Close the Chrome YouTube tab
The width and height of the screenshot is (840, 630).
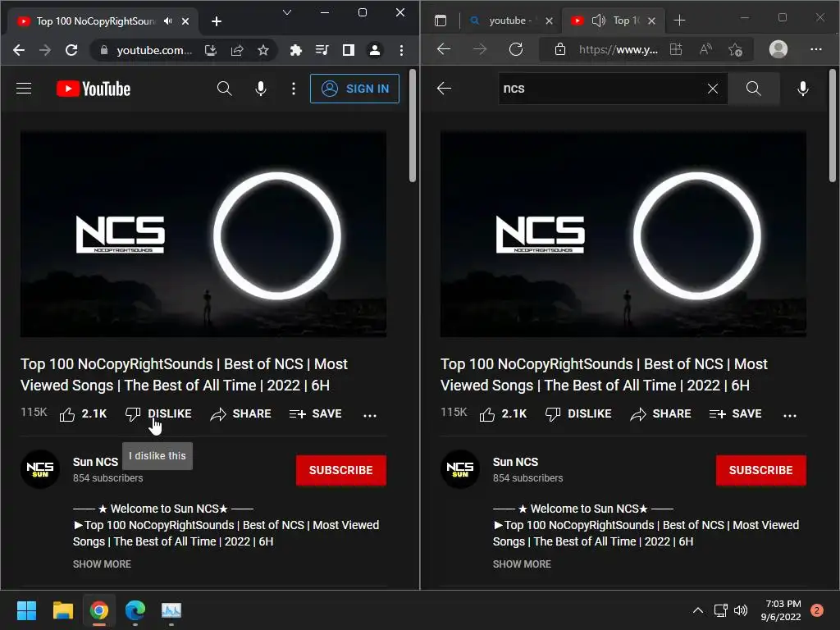185,21
